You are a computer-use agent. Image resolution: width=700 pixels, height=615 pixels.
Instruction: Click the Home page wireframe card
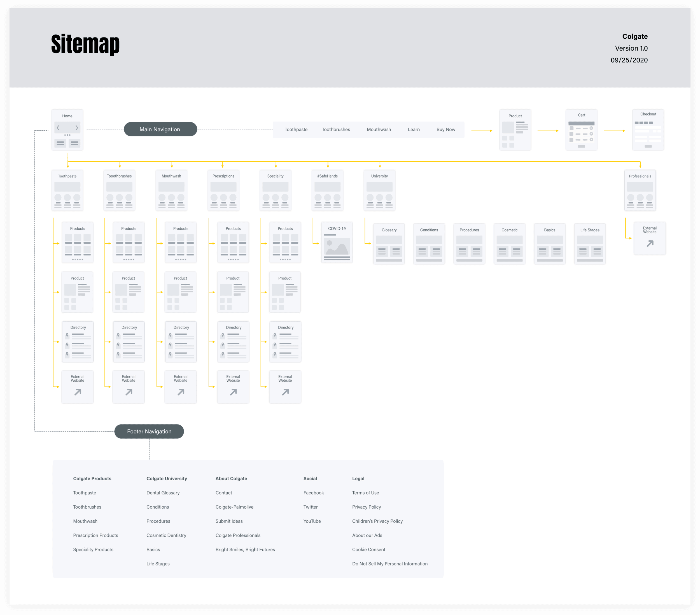[x=67, y=129]
